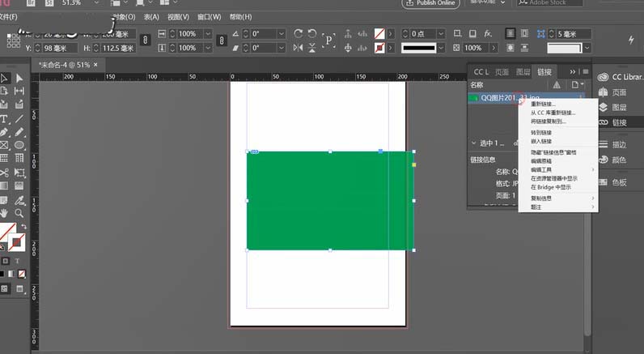This screenshot has height=354, width=644.
Task: Choose 嵌入链接 from context menu
Action: pyautogui.click(x=558, y=142)
